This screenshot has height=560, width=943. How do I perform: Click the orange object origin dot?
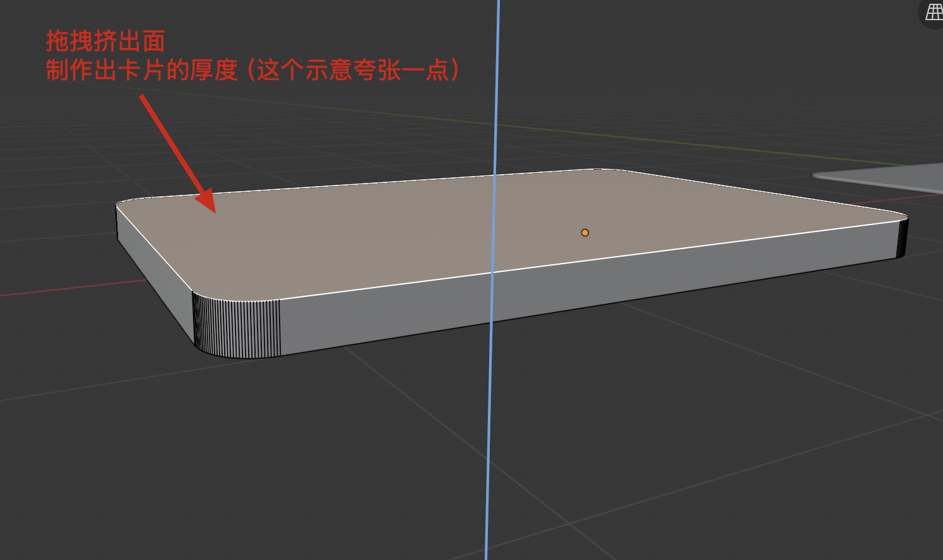584,233
